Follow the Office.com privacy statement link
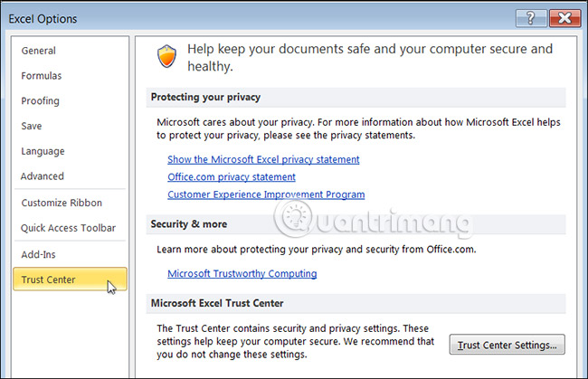588x379 pixels. (x=232, y=176)
